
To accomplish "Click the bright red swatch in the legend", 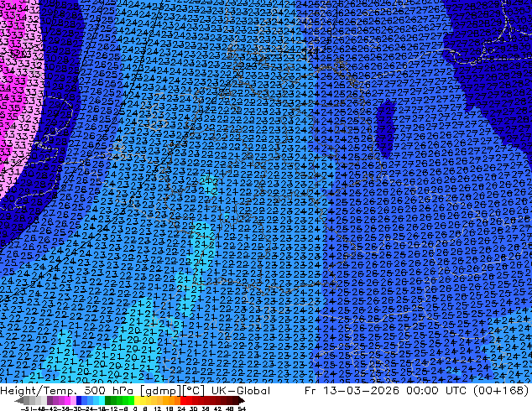I will [183, 400].
